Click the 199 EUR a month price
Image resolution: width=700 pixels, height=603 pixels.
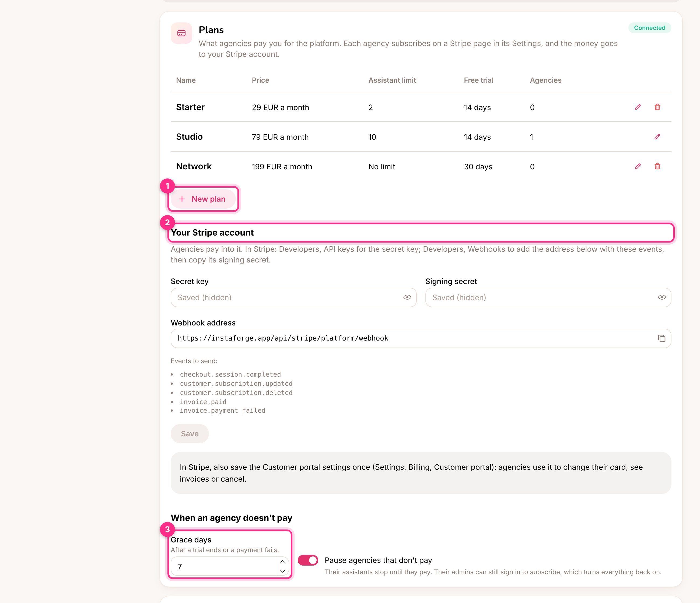point(282,167)
